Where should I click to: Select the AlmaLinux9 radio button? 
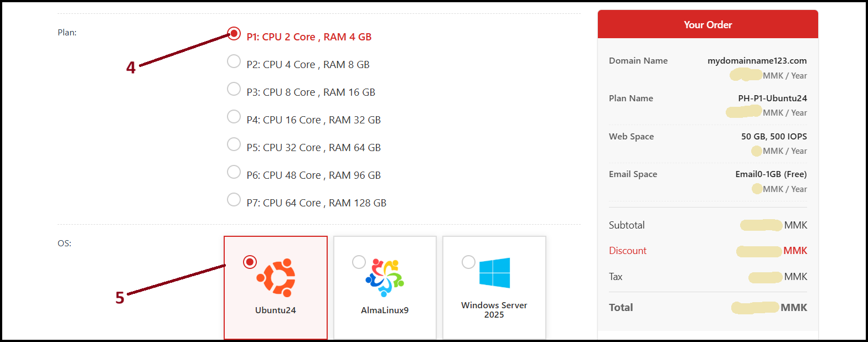pyautogui.click(x=359, y=262)
